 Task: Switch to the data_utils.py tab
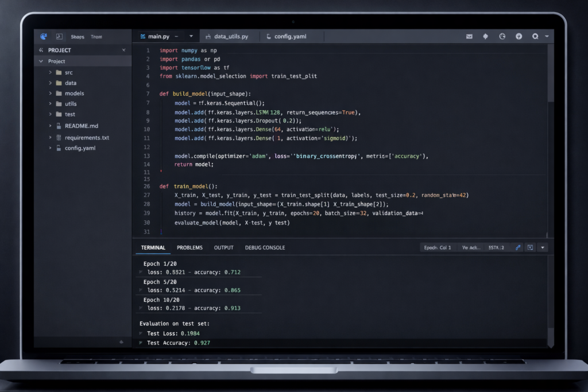click(x=230, y=36)
